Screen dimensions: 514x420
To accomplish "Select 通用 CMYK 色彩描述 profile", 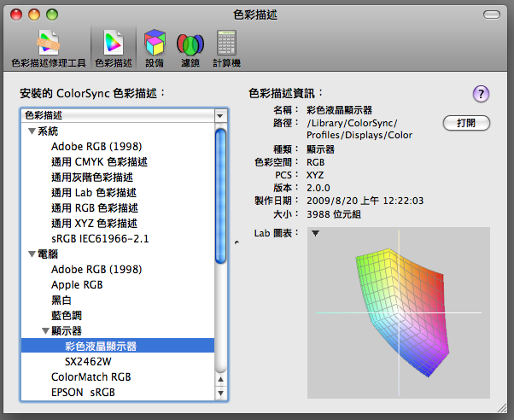I will tap(99, 162).
